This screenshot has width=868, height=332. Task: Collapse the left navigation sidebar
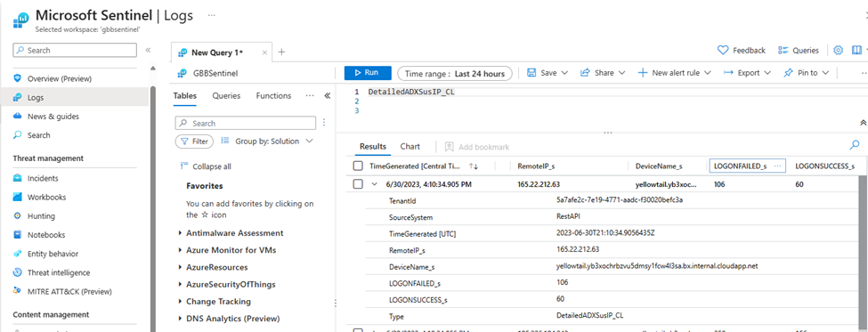[x=148, y=50]
